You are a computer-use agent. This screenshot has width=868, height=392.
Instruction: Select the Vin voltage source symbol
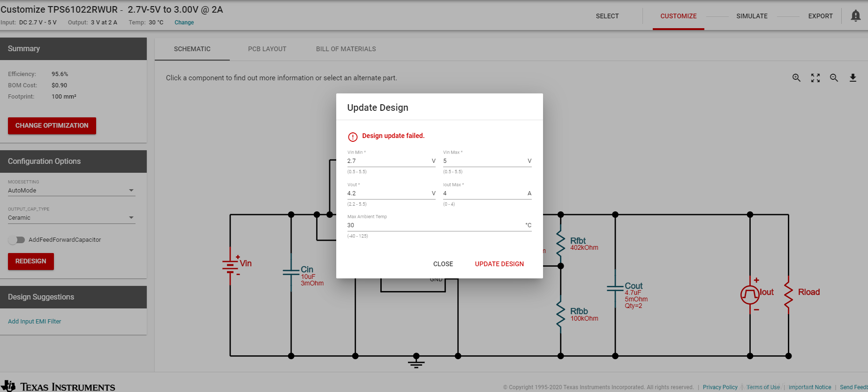tap(230, 266)
